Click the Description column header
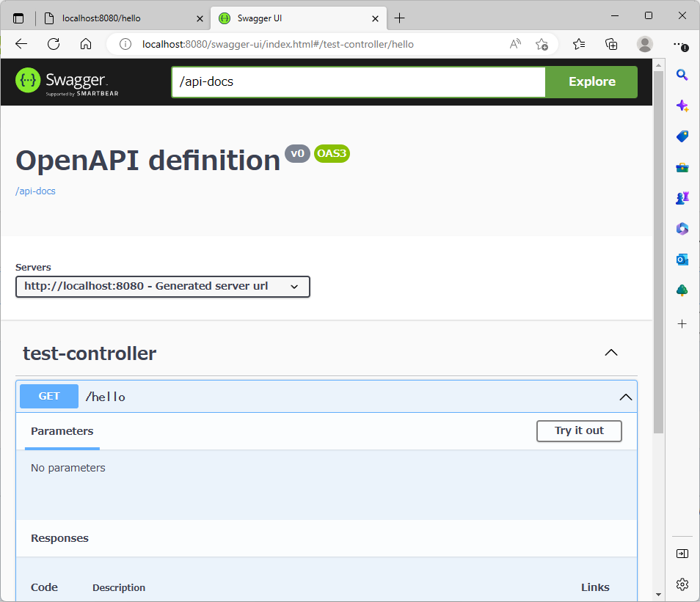 [x=119, y=588]
